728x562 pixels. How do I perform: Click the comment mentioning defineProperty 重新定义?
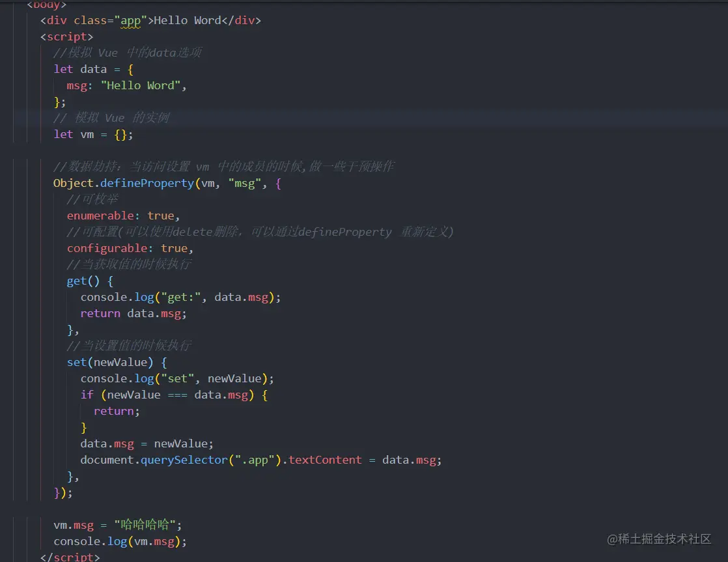click(260, 232)
